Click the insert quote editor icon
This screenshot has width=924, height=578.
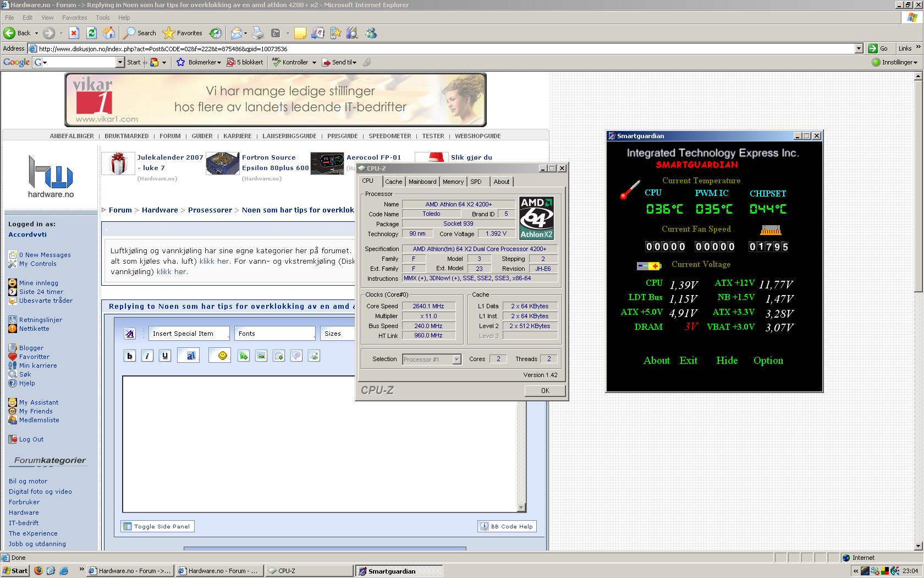(296, 356)
